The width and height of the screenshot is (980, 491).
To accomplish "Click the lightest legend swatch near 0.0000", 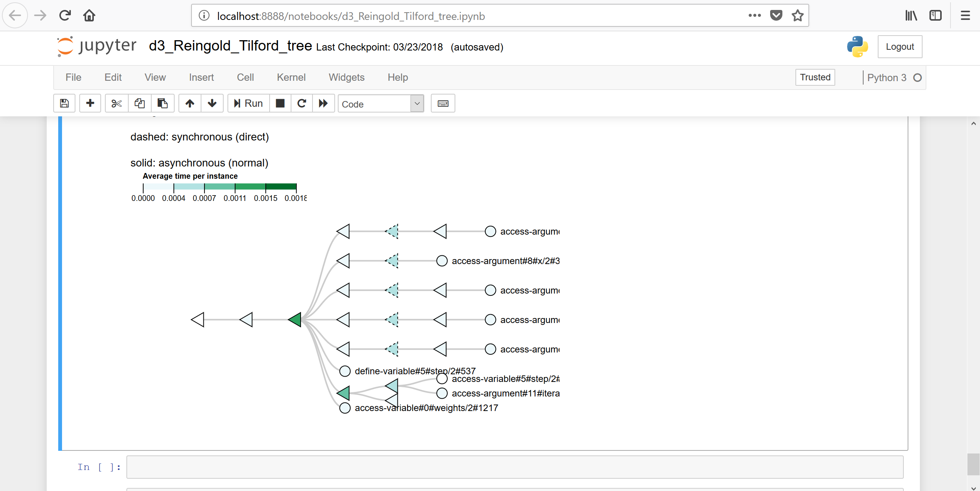I will [x=159, y=187].
